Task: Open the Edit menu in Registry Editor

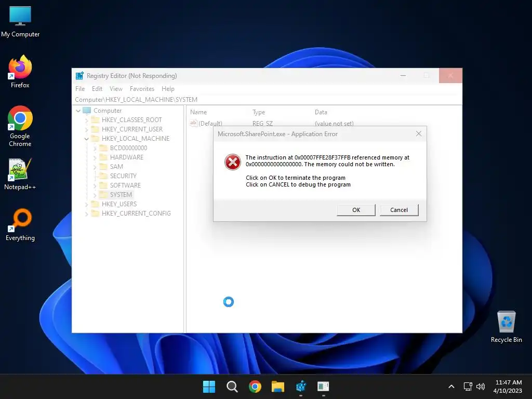Action: tap(97, 88)
